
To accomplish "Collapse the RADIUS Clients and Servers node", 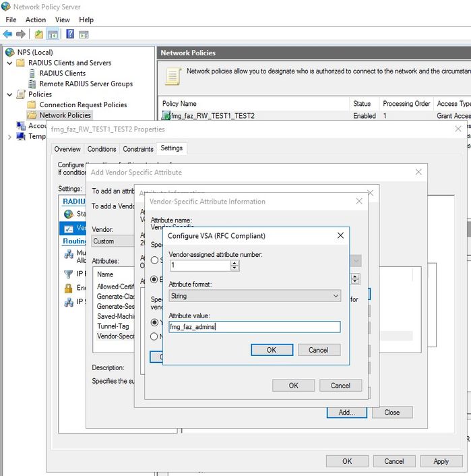I will coord(9,63).
